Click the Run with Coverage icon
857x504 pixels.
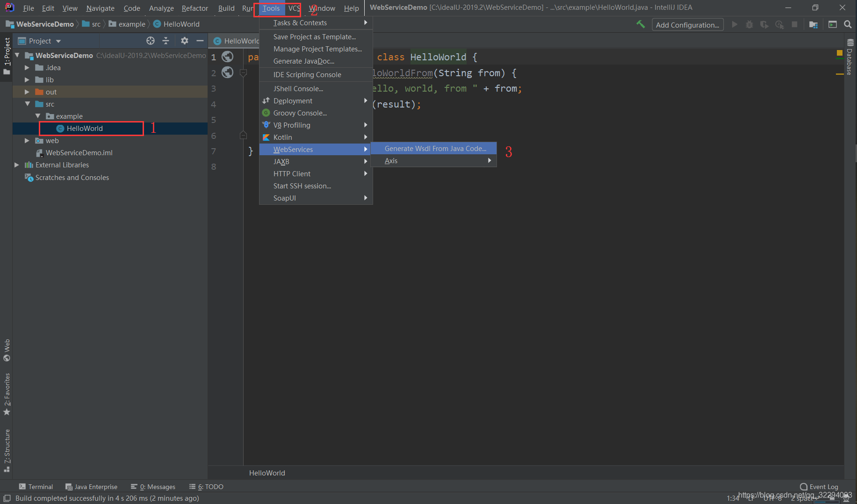[x=764, y=24]
